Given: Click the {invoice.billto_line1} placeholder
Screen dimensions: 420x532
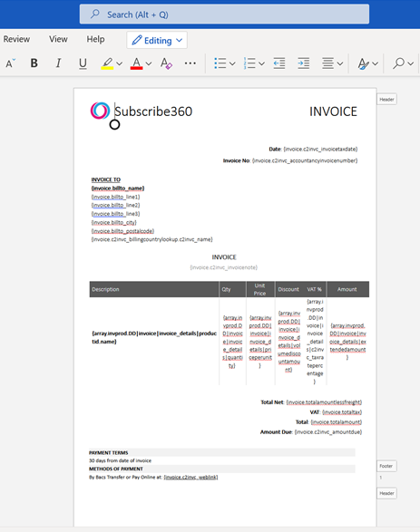Looking at the screenshot, I should click(115, 197).
